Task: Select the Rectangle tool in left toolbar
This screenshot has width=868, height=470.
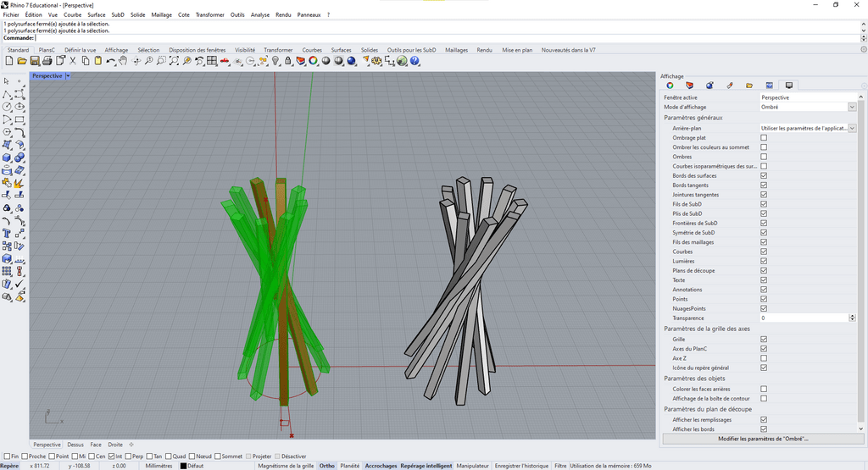Action: 19,119
